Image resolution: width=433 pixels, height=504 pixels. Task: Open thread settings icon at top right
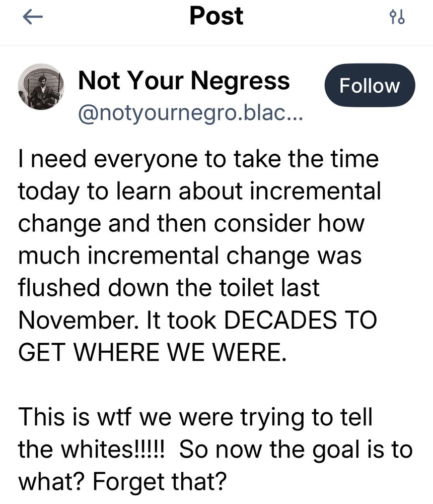click(397, 18)
